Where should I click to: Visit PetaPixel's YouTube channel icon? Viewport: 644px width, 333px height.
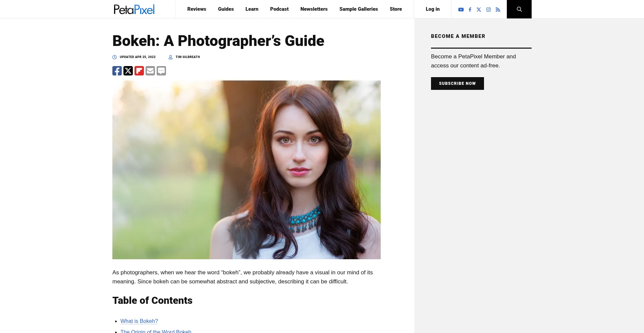[x=461, y=10]
